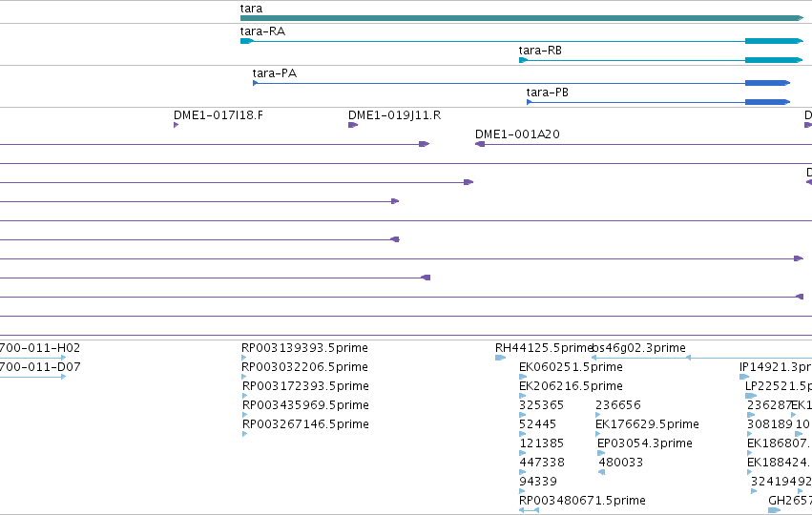812x515 pixels.
Task: Select IP14921.3prime EST label
Action: tap(776, 367)
